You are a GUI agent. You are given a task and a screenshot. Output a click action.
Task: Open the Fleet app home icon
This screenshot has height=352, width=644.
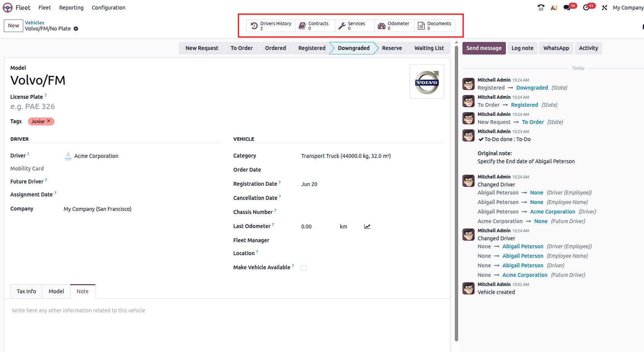point(8,8)
